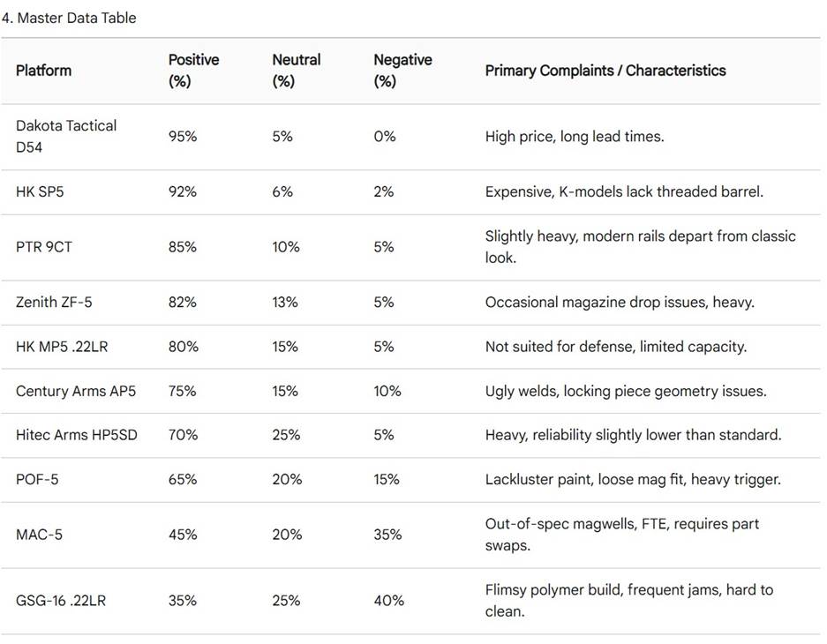Viewport: 827px width, 644px height.
Task: Click the Century Arms AP5 cell
Action: pyautogui.click(x=76, y=391)
